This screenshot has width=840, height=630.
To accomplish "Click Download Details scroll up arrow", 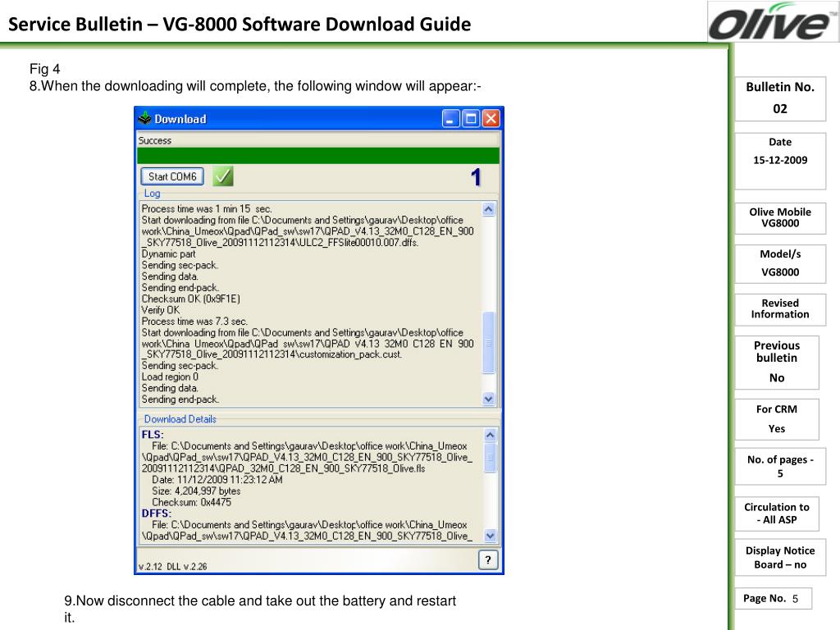I will [491, 435].
